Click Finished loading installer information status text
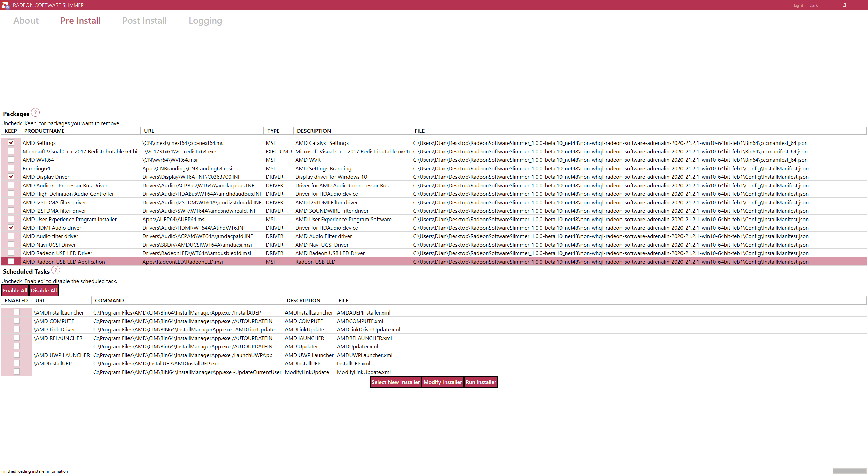Viewport: 868px width, 475px height. 35,471
